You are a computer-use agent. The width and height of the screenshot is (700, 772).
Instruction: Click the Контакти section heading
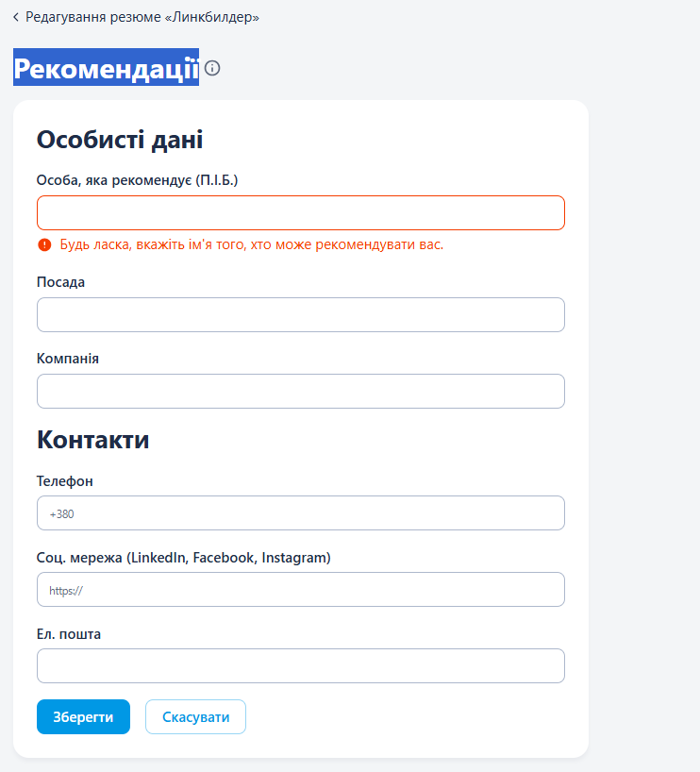(x=92, y=440)
